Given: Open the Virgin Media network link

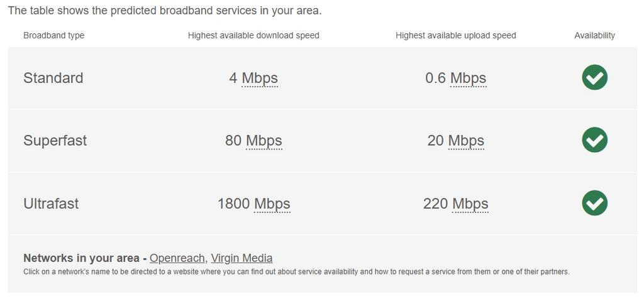Looking at the screenshot, I should click(x=241, y=258).
